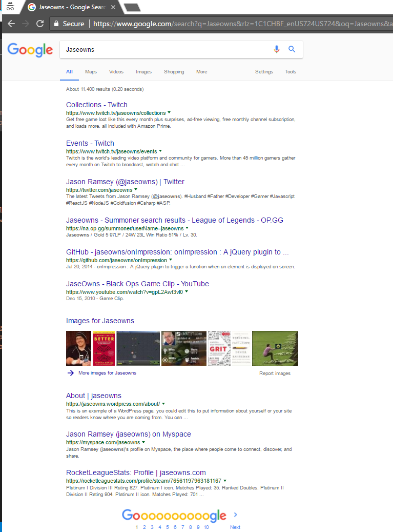Close the Jaseowns Google Search tab

pos(113,7)
